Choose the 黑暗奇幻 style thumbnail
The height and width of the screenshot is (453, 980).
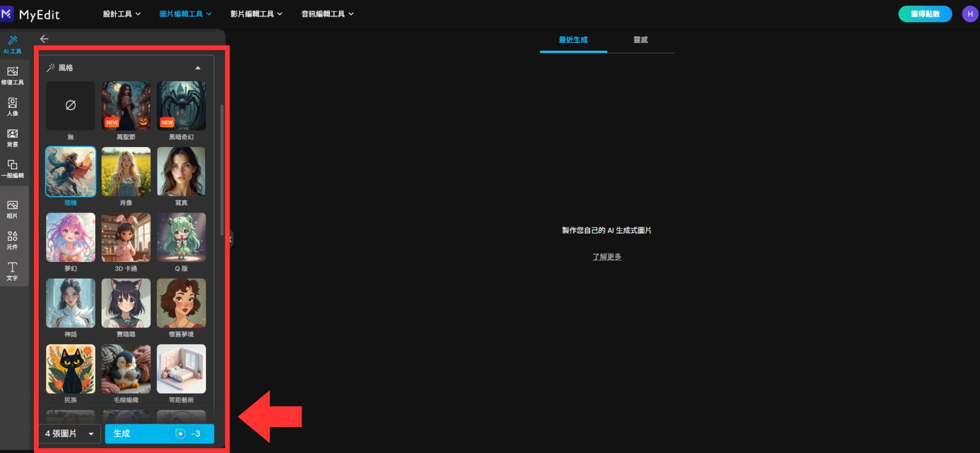[x=181, y=105]
